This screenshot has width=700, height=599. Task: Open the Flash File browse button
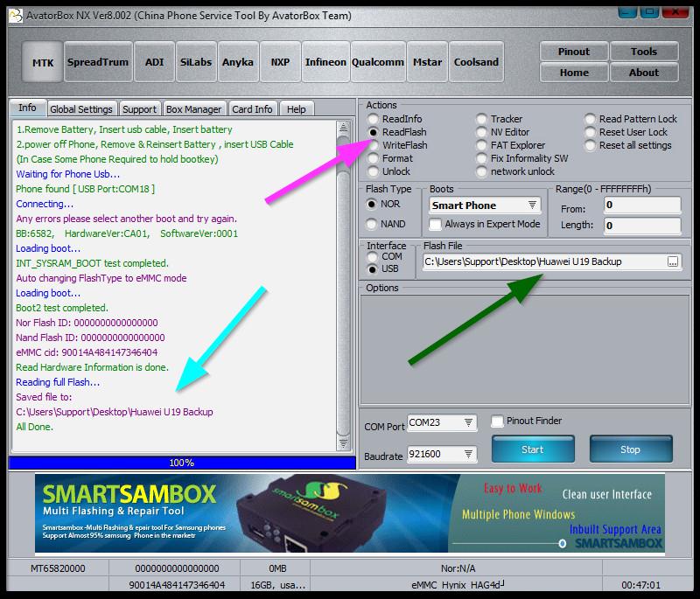(x=673, y=261)
